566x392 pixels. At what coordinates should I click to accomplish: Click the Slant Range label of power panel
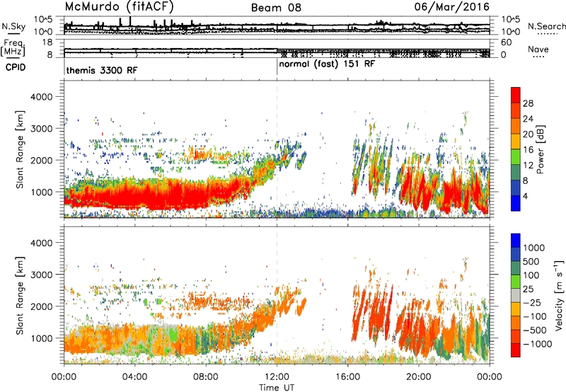click(20, 149)
